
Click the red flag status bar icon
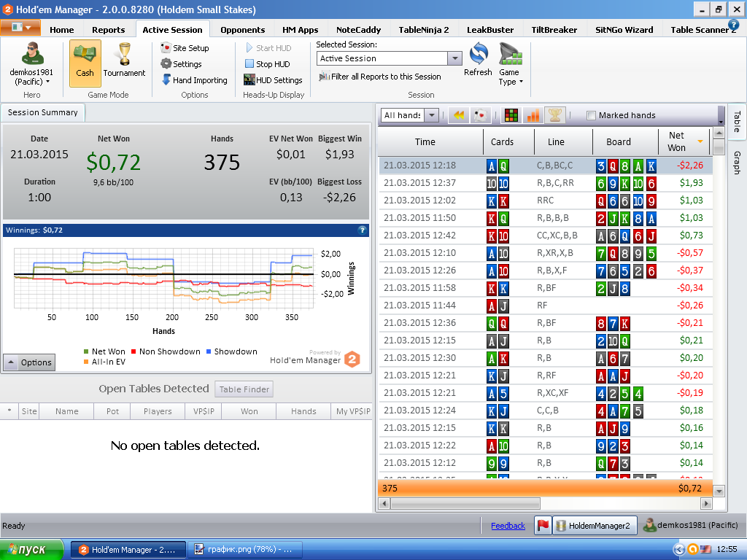coord(543,525)
